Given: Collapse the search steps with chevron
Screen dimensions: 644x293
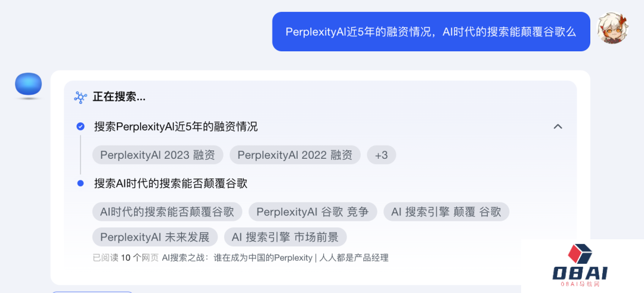Looking at the screenshot, I should pyautogui.click(x=558, y=127).
